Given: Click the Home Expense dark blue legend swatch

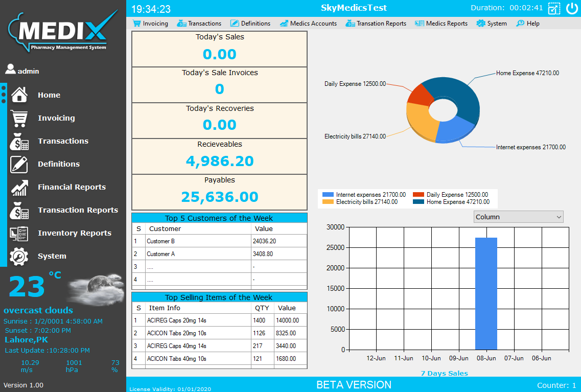Looking at the screenshot, I should [x=419, y=202].
